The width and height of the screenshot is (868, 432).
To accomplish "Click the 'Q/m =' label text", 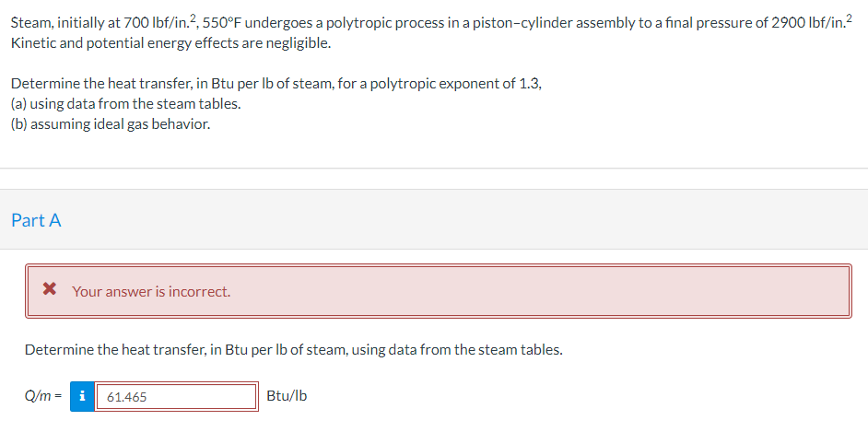I will 43,396.
